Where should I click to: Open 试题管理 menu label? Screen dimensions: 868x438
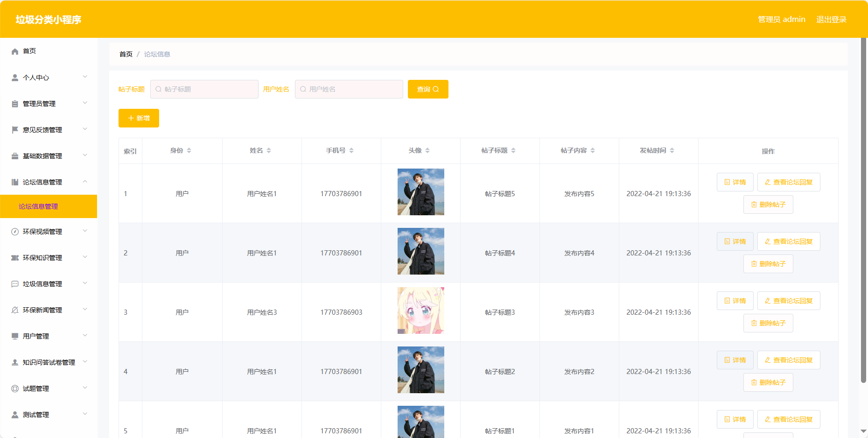click(36, 389)
